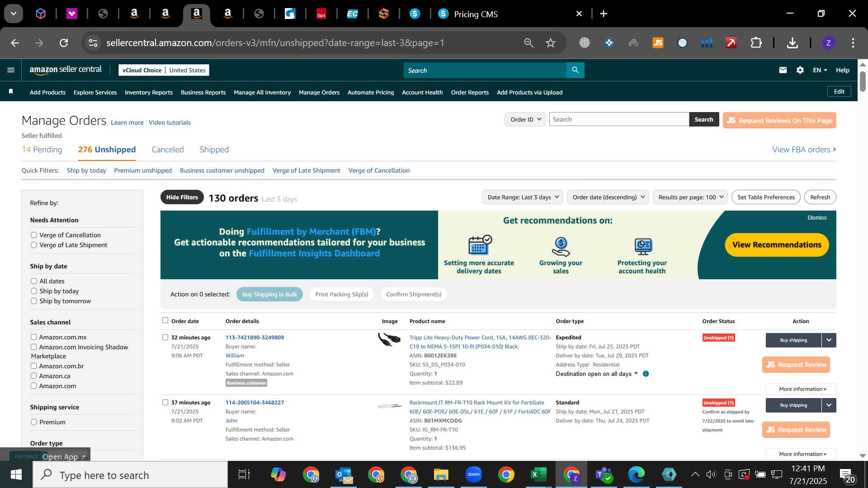Screen dimensions: 868x488
Task: Click the top search magnifier button
Action: [x=575, y=70]
